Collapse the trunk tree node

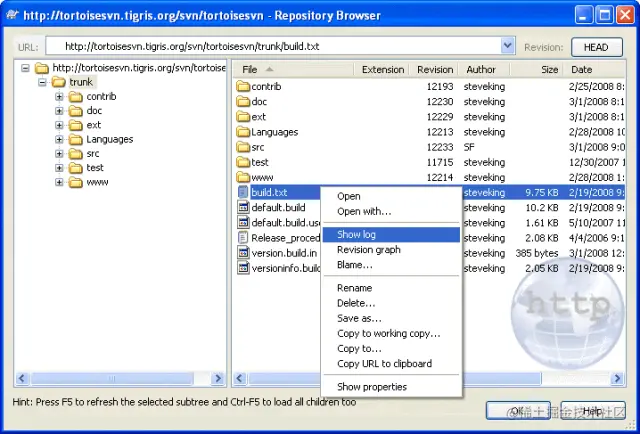(42, 82)
